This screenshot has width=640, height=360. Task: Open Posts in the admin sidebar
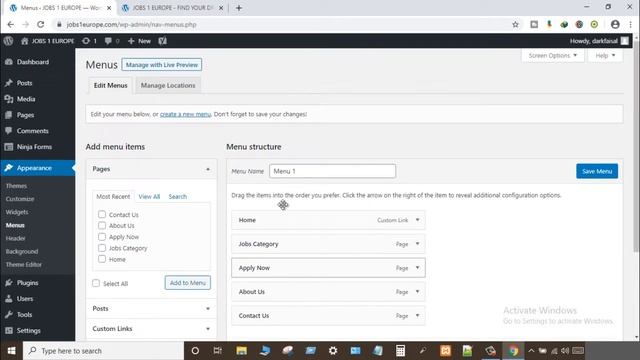[x=24, y=83]
